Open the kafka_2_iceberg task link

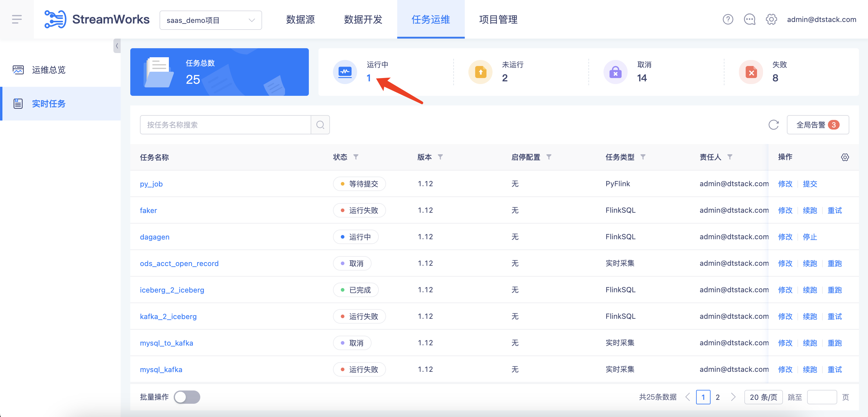(x=168, y=316)
